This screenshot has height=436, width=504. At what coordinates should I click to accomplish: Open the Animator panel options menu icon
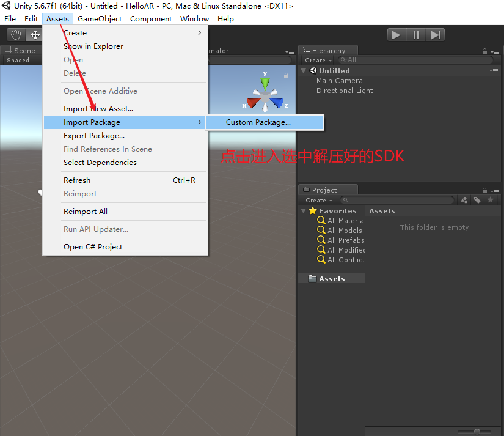290,52
